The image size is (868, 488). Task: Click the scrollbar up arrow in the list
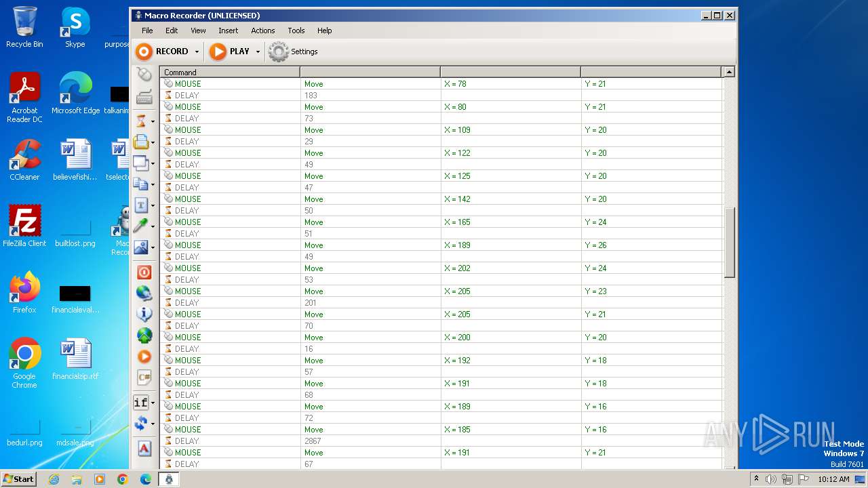click(x=730, y=72)
